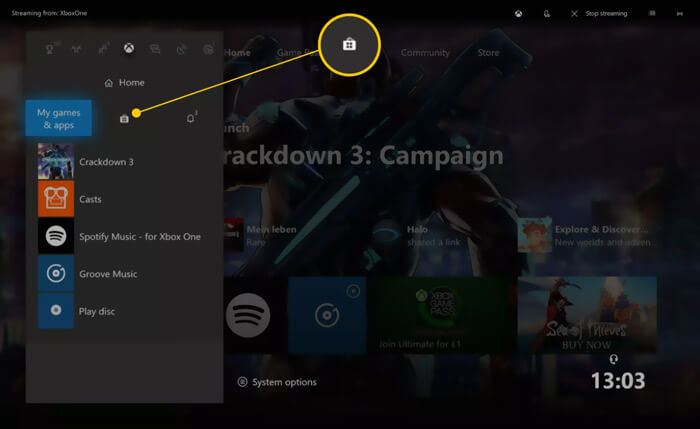
Task: Open the Achievements tab trophy icon
Action: 50,49
